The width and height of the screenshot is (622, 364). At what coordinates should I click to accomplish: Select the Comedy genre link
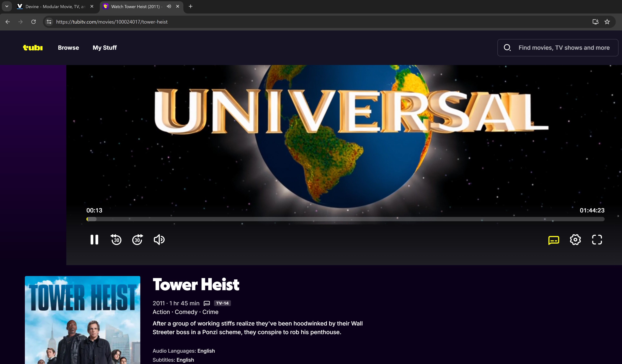pyautogui.click(x=186, y=312)
